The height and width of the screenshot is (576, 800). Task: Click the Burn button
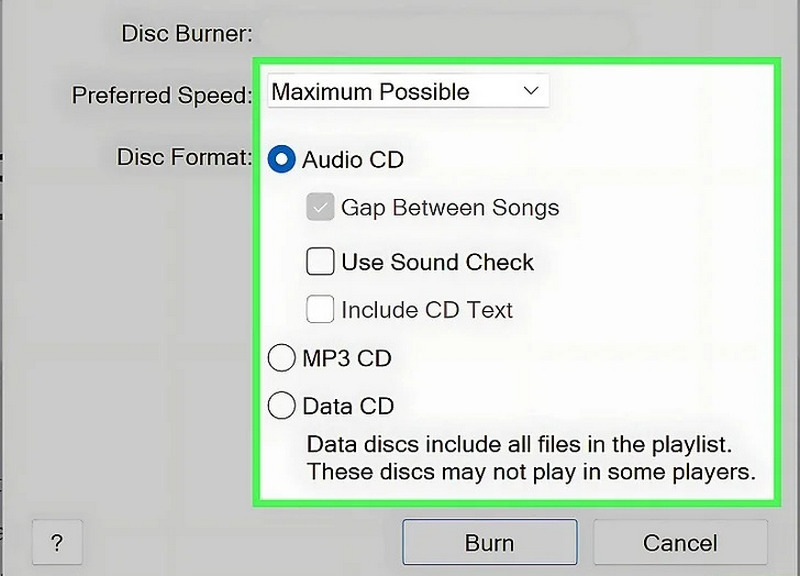pos(489,542)
